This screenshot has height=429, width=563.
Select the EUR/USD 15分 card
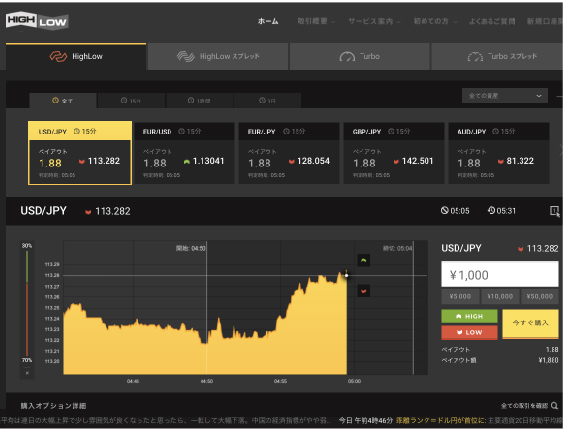click(184, 153)
